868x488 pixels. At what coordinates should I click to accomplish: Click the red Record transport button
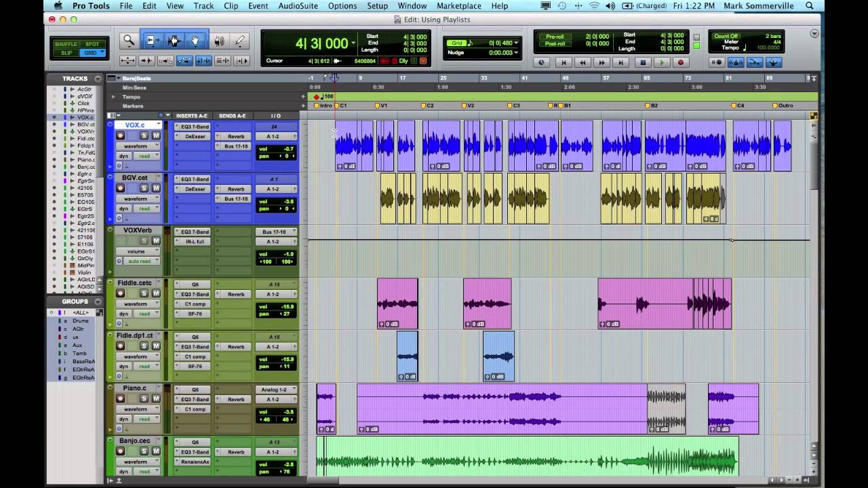pos(681,62)
